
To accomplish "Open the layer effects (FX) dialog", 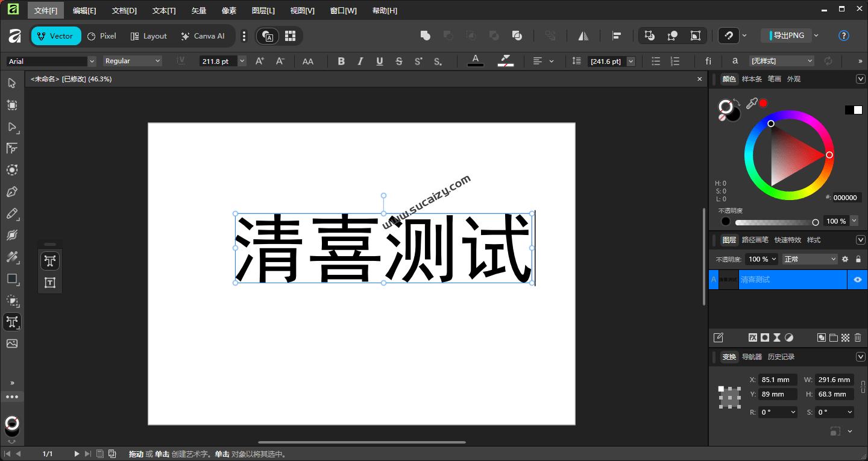I will click(x=753, y=337).
